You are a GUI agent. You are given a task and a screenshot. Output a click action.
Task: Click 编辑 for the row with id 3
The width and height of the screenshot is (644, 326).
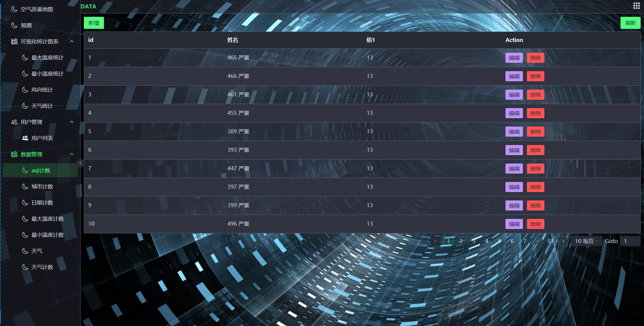pyautogui.click(x=514, y=95)
